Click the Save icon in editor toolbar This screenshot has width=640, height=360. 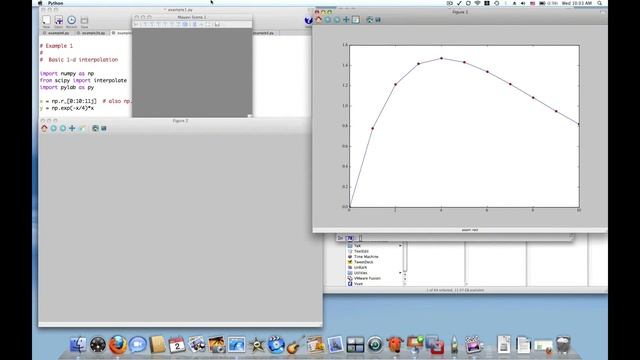(84, 20)
